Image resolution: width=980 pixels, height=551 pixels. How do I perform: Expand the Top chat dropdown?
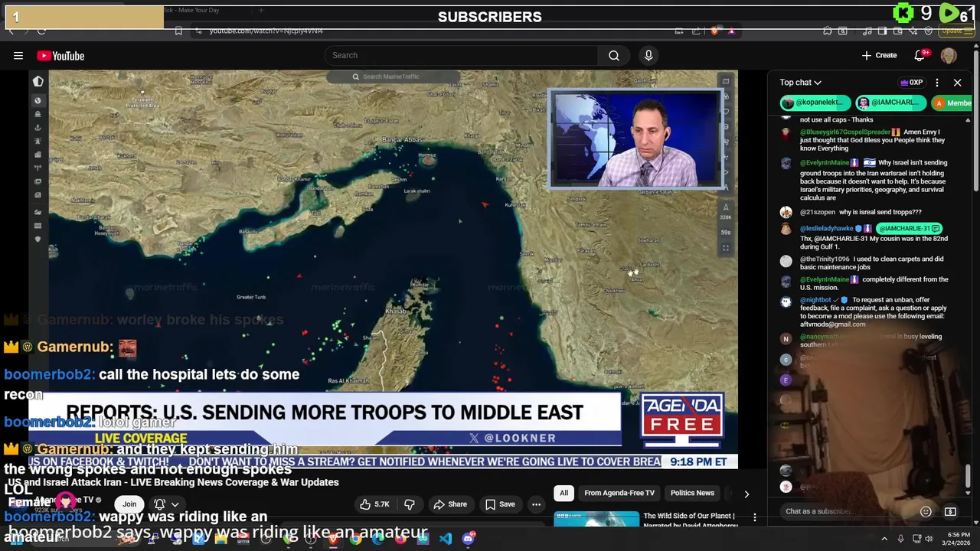801,82
